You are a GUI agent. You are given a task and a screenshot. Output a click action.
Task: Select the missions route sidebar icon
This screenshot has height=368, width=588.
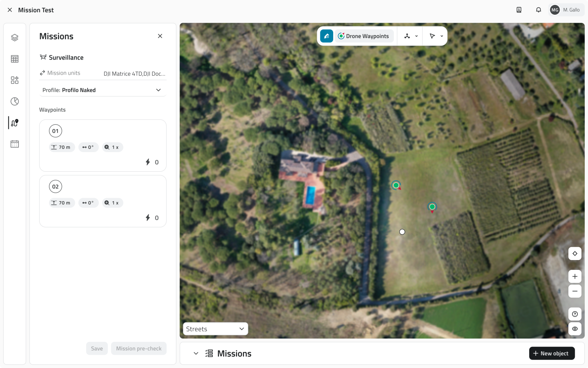tap(15, 123)
